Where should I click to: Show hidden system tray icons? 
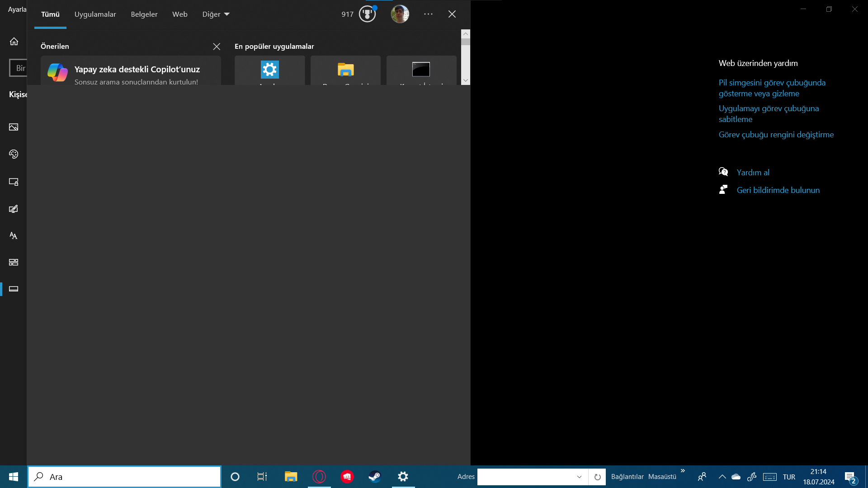tap(722, 477)
